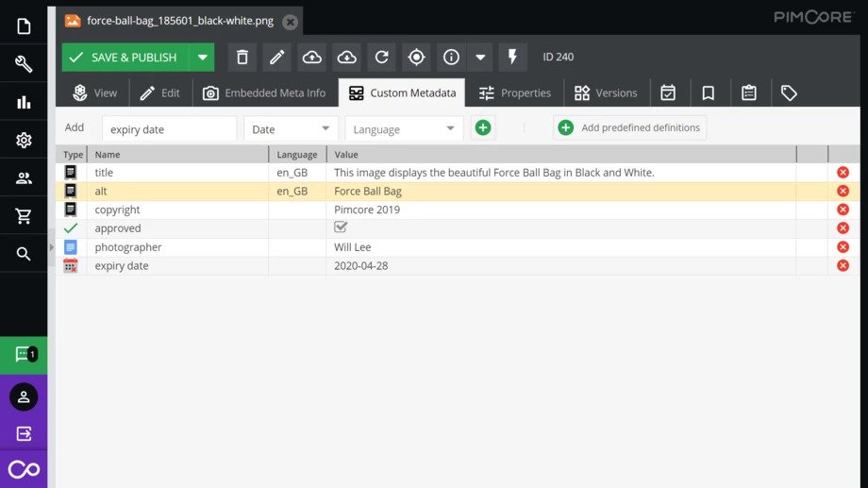The height and width of the screenshot is (488, 868).
Task: Click the cloud upload icon
Action: 311,57
